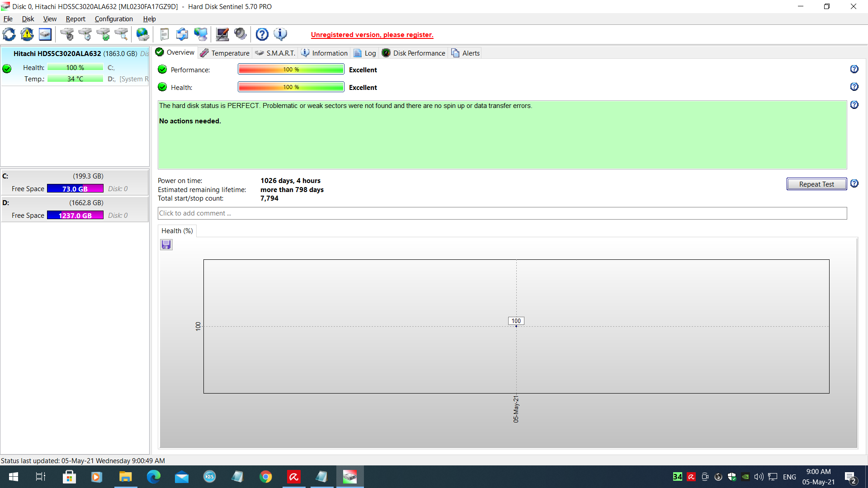Click the blue question mark toolbar icon
The width and height of the screenshot is (868, 488).
coord(262,34)
